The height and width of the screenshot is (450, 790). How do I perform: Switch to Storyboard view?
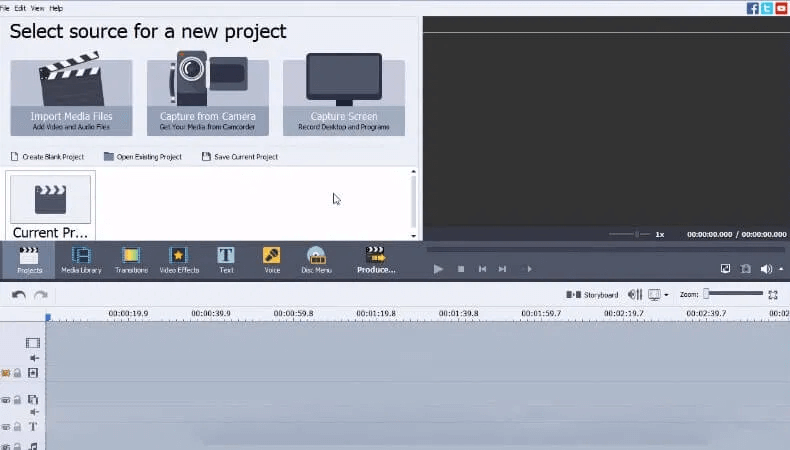(x=592, y=295)
